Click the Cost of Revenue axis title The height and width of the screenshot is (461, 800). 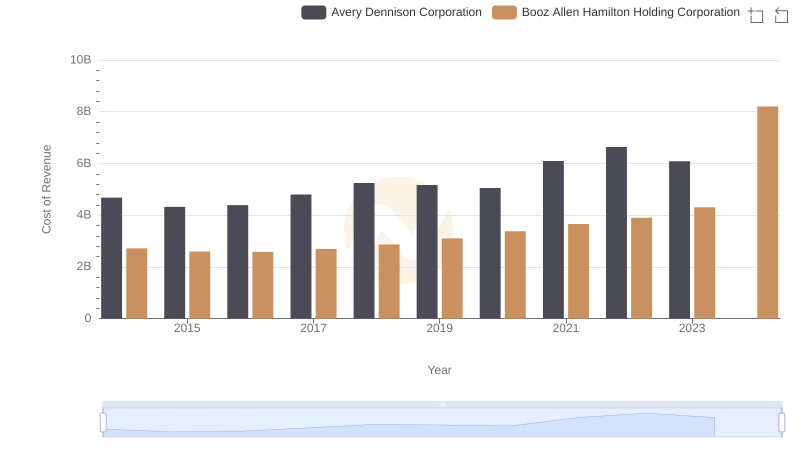[x=46, y=189]
